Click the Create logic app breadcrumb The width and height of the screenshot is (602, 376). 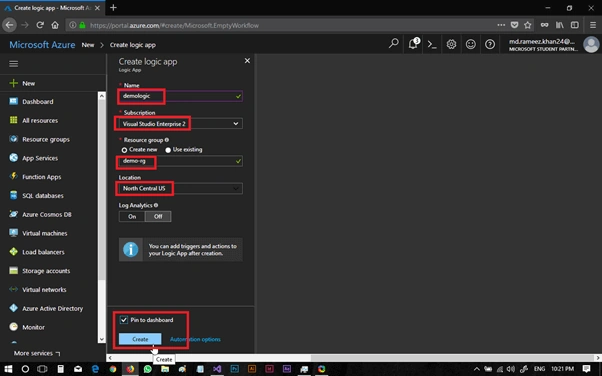pyautogui.click(x=133, y=45)
